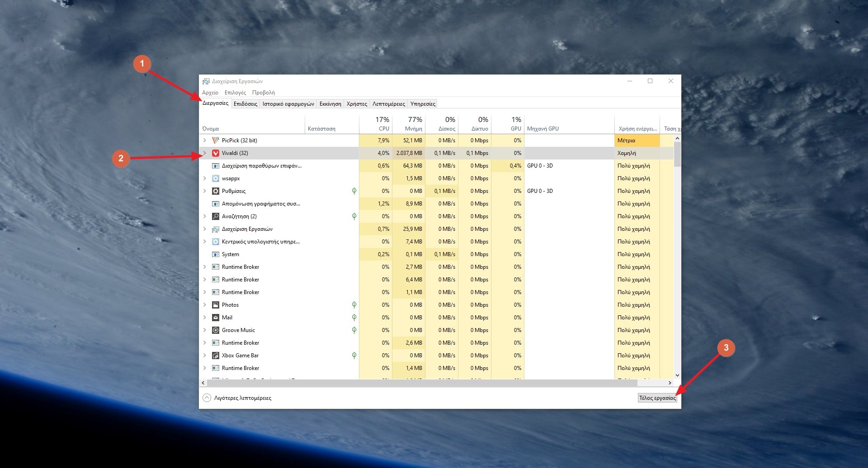The image size is (868, 468).
Task: Open the Επιλογές menu
Action: [x=235, y=93]
